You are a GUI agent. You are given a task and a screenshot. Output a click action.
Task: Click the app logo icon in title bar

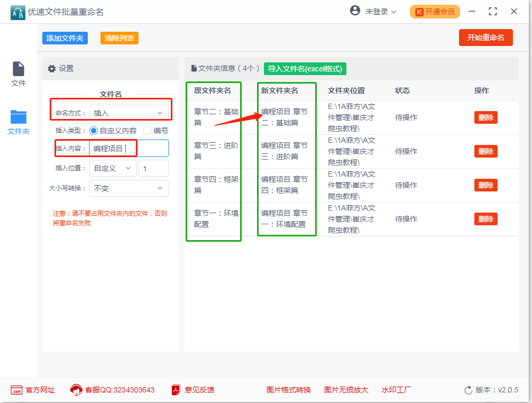pyautogui.click(x=17, y=12)
